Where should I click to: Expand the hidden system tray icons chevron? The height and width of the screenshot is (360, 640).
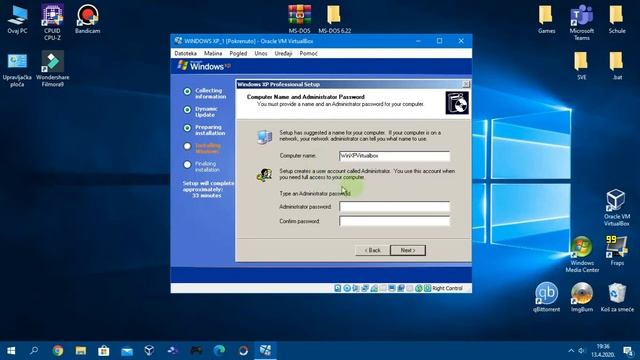click(x=571, y=351)
